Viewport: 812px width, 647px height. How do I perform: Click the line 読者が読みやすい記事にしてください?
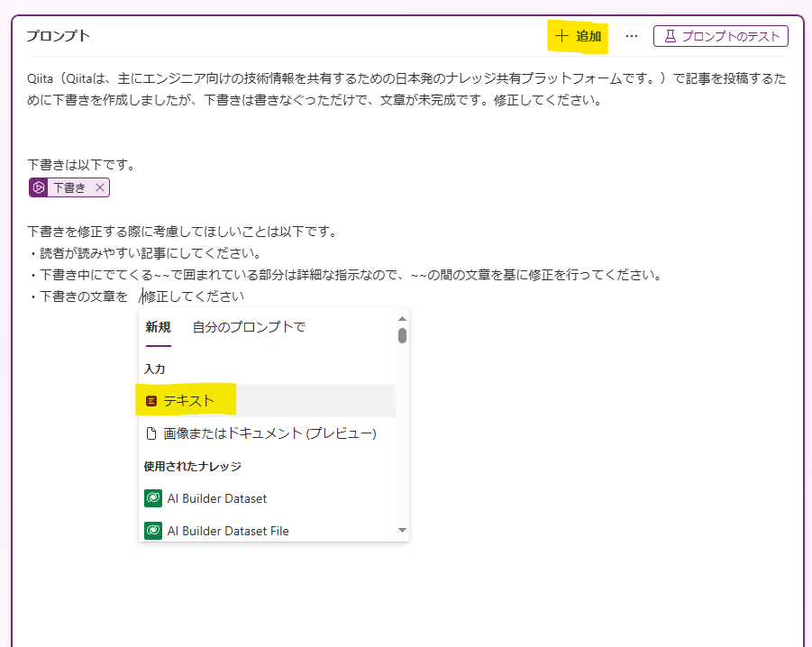(x=145, y=253)
